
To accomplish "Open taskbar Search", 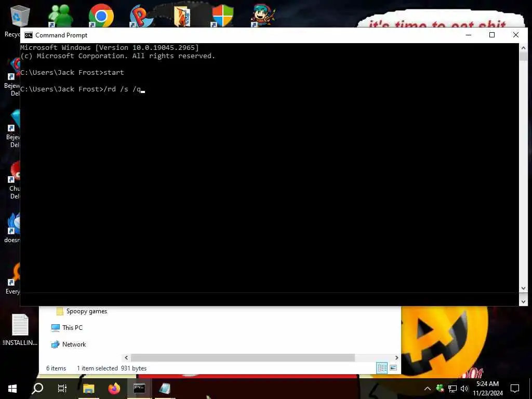I will (x=37, y=389).
